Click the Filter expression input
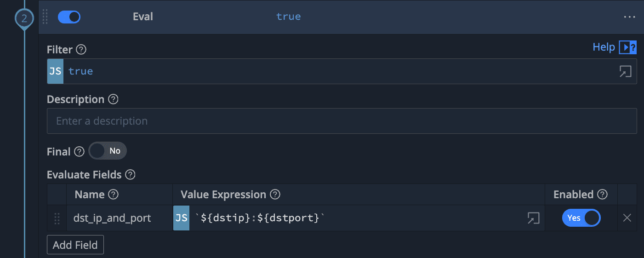The height and width of the screenshot is (258, 644). (340, 71)
